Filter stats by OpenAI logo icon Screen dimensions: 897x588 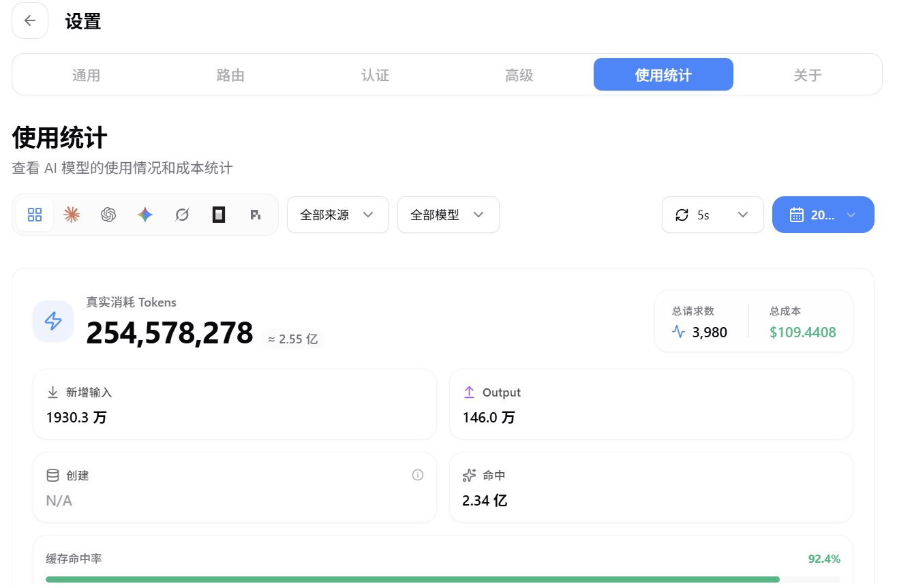108,215
